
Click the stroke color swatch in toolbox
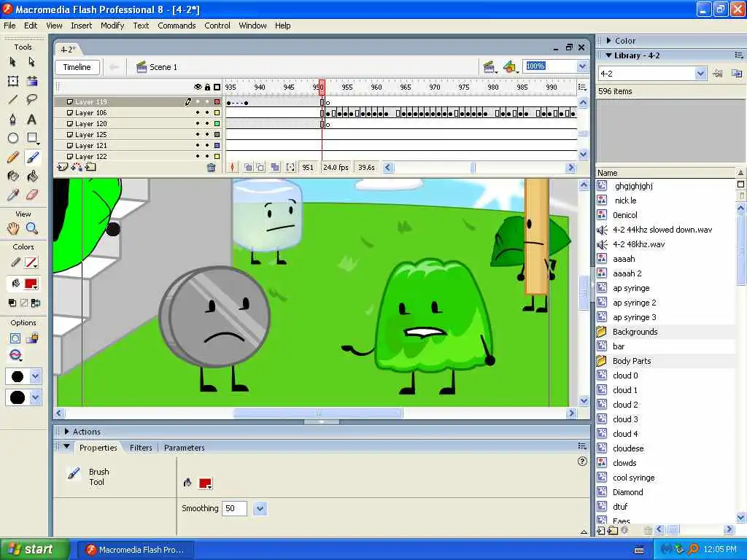click(x=31, y=262)
